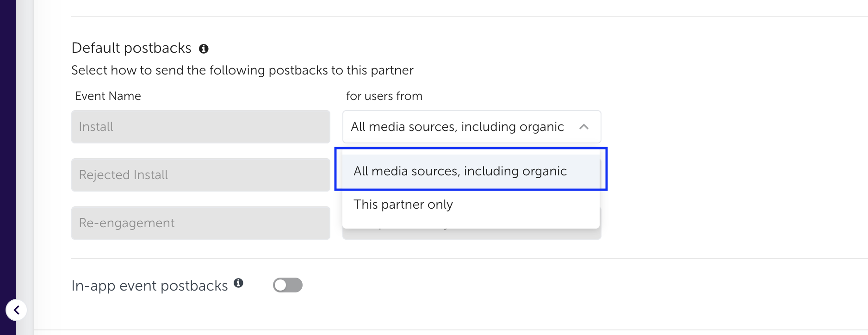Click the Install event name field
This screenshot has height=335, width=868.
[200, 127]
